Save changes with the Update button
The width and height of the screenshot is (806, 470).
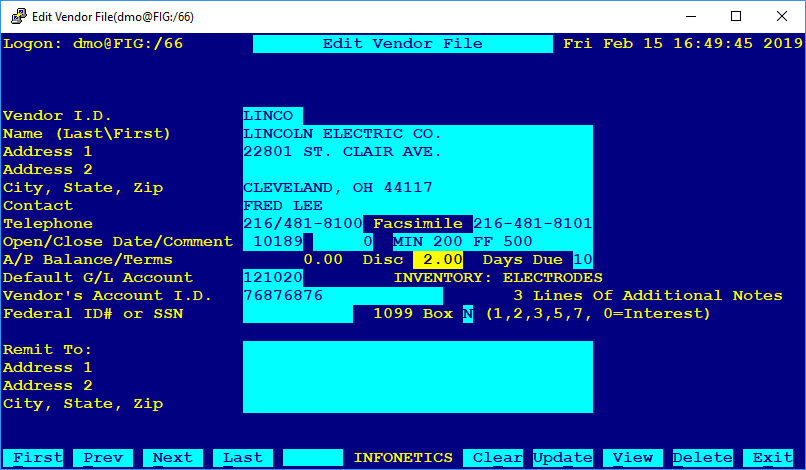(563, 458)
